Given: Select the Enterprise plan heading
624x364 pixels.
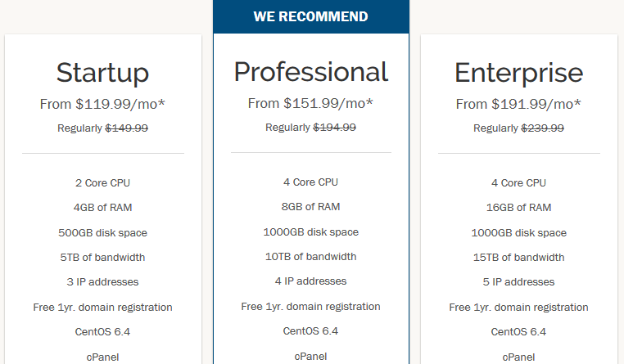Looking at the screenshot, I should (x=518, y=73).
